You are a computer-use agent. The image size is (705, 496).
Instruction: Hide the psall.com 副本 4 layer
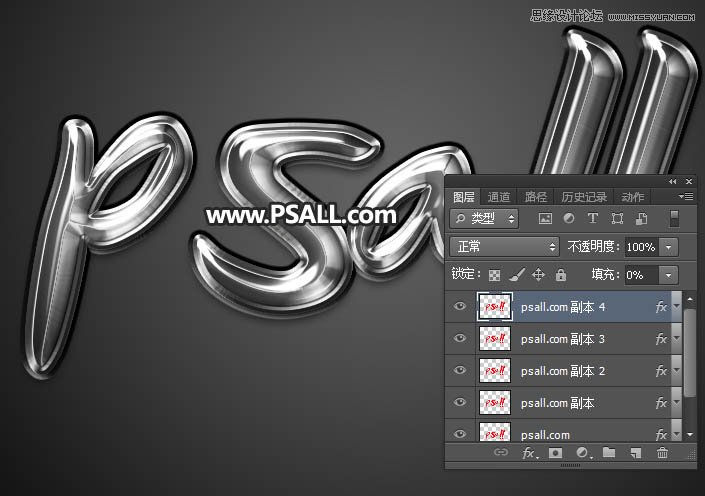pos(460,306)
